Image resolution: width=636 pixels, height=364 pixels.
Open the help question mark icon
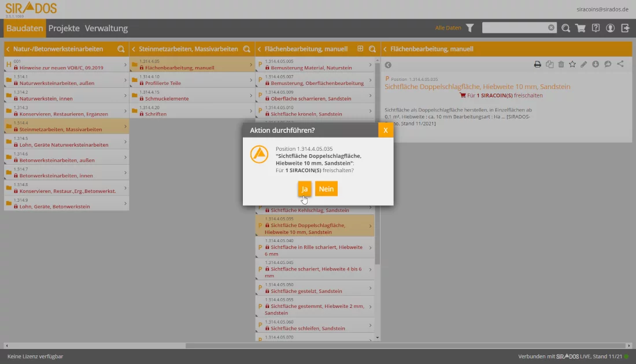pos(596,28)
